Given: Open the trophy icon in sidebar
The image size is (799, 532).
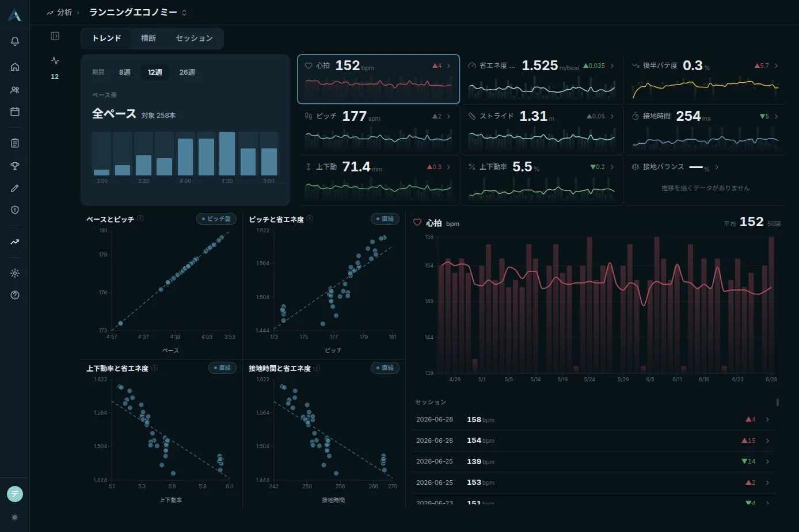Looking at the screenshot, I should click(x=15, y=166).
